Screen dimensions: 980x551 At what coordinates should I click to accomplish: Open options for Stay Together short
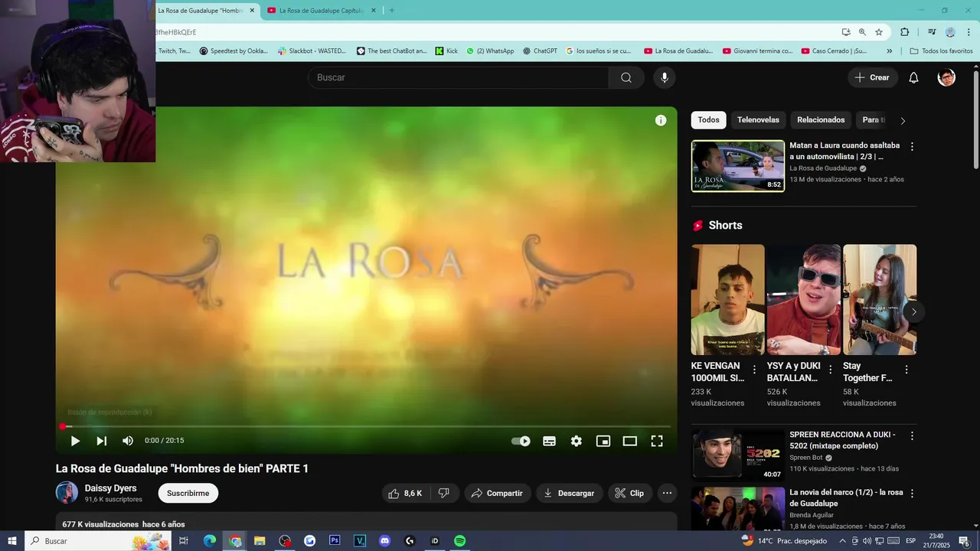pyautogui.click(x=906, y=370)
